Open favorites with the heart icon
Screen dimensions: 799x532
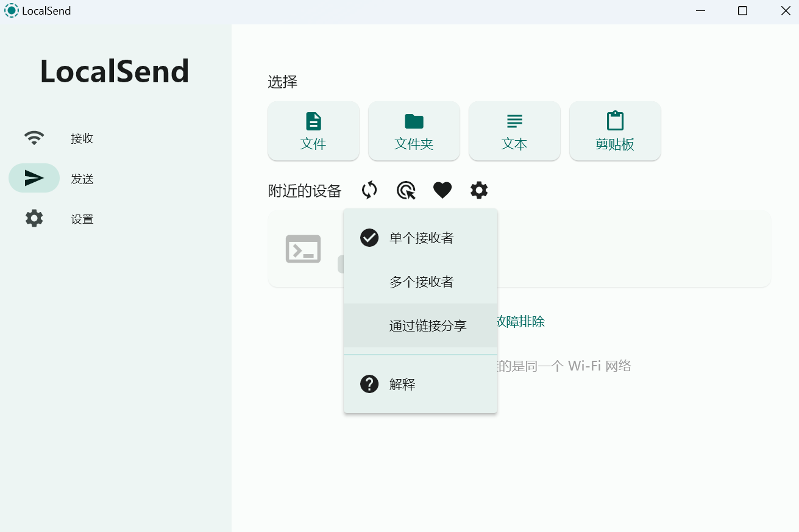(442, 190)
